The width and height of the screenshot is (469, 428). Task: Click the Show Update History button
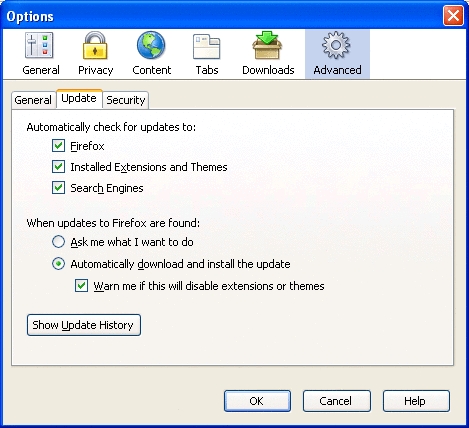pos(84,325)
